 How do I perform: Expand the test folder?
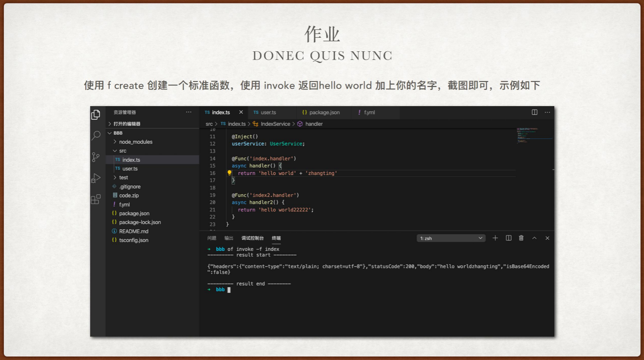124,178
